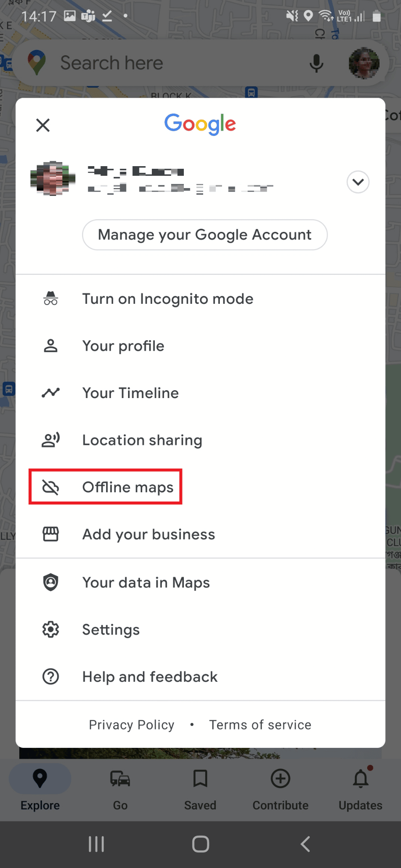Tap the storefront icon for Add your business
401x868 pixels.
[x=50, y=534]
